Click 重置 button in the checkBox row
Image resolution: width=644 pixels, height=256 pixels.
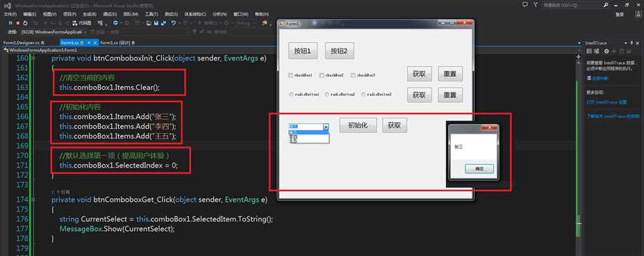(x=450, y=74)
